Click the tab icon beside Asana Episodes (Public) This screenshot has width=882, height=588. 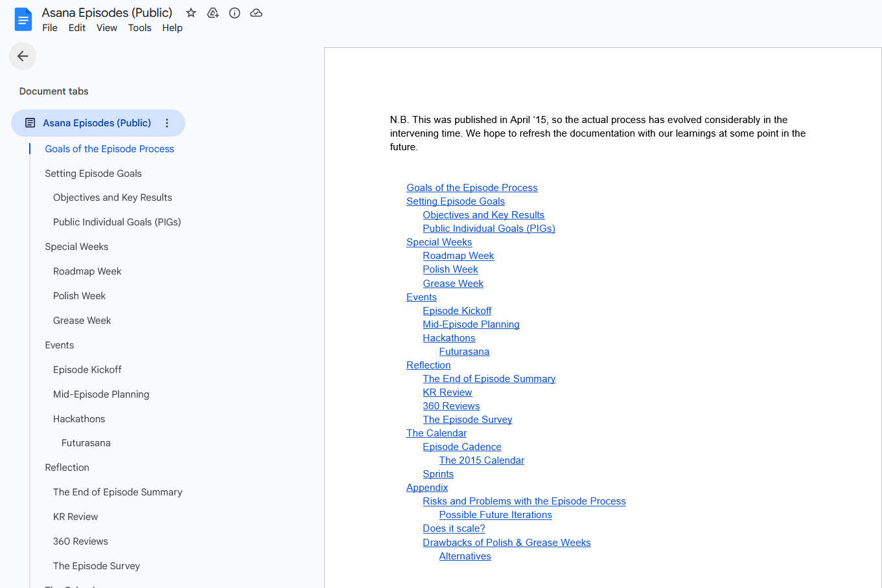(x=30, y=123)
